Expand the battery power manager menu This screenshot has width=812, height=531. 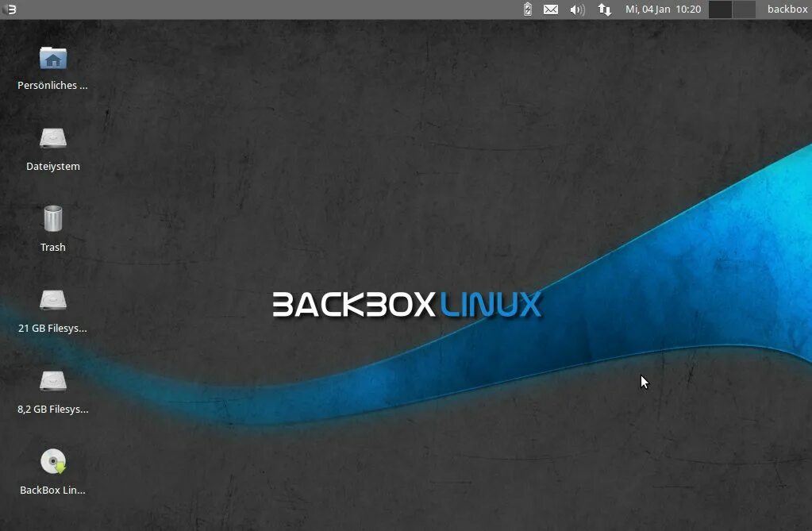tap(526, 9)
